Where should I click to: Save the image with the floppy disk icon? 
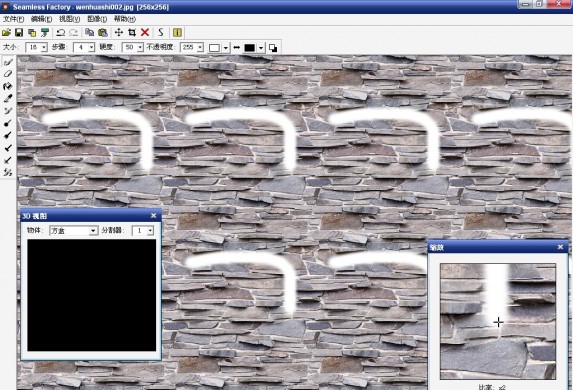pyautogui.click(x=19, y=33)
